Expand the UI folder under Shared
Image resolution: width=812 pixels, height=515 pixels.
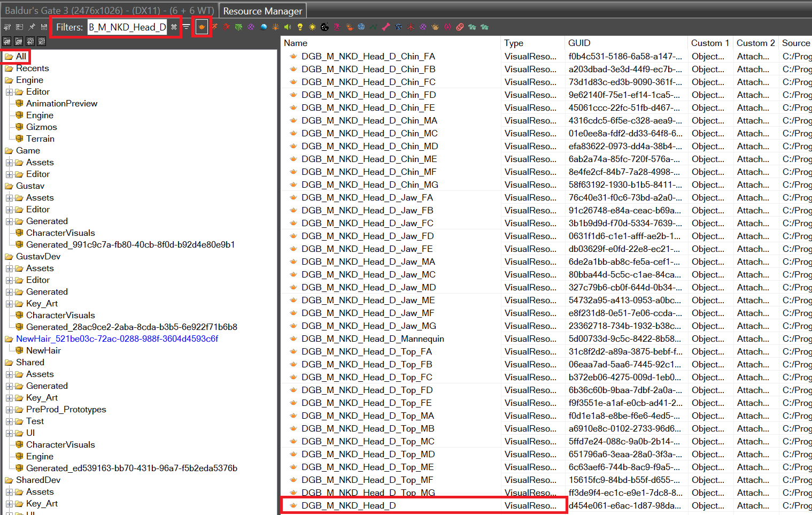(9, 433)
